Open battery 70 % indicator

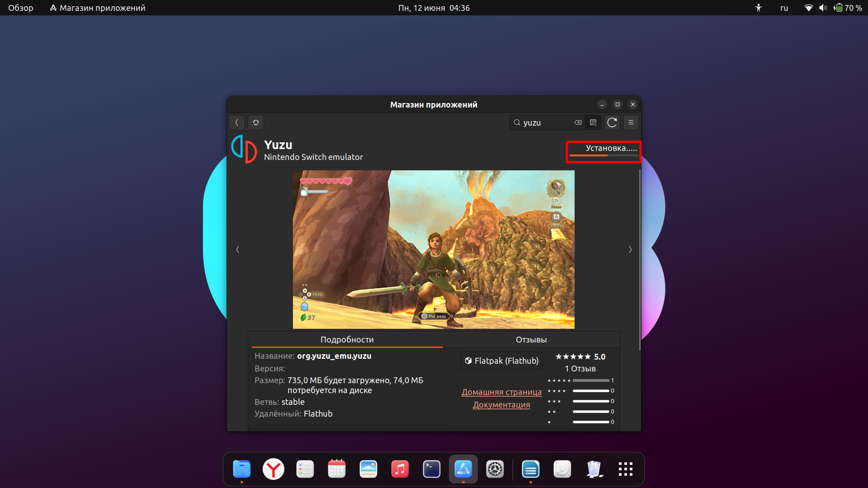click(x=848, y=8)
